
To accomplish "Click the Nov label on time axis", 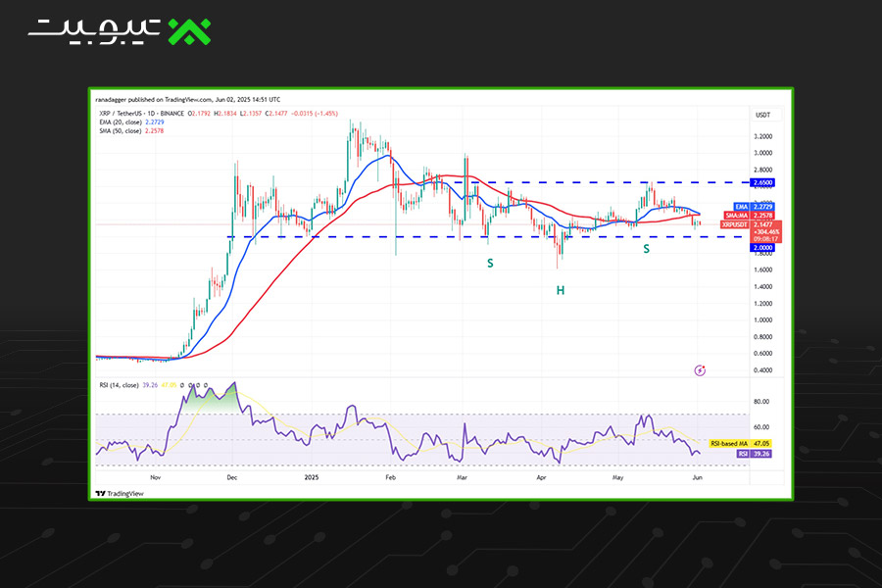I will point(156,477).
